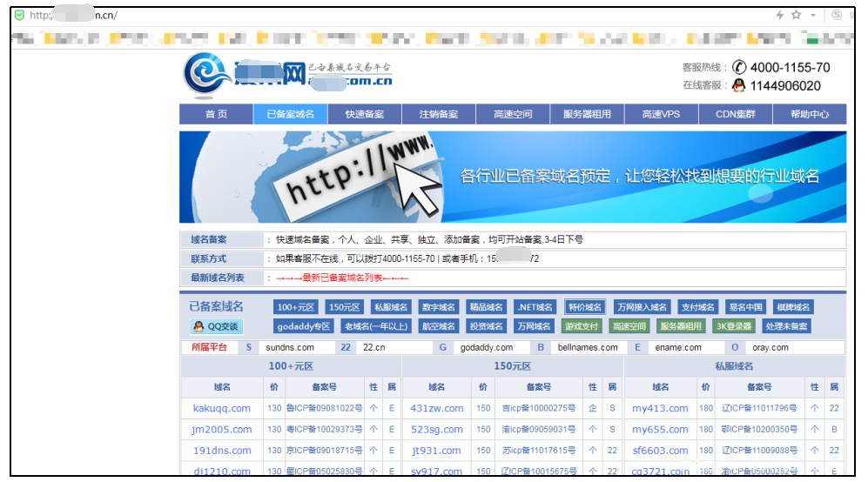
Task: Click the lightning bolt icon in address bar
Action: coord(779,16)
